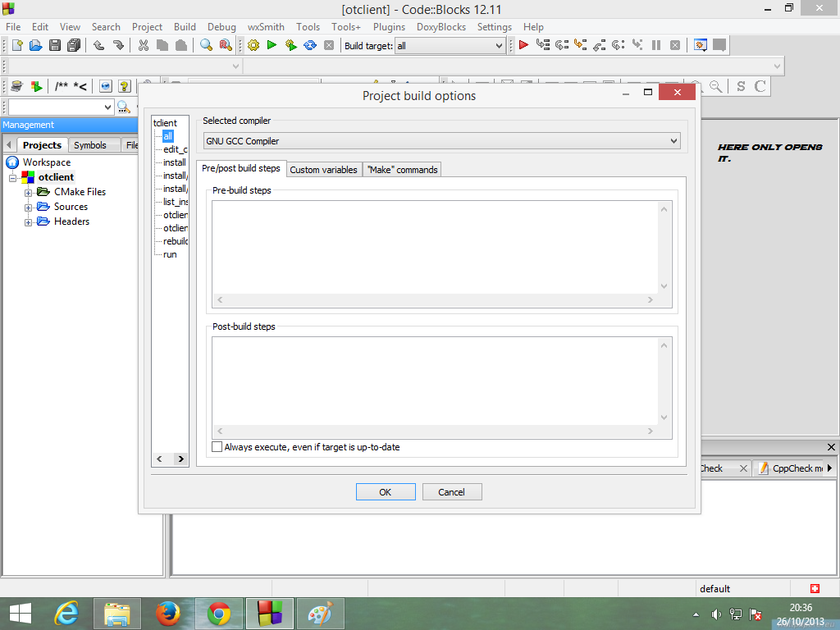Image resolution: width=840 pixels, height=630 pixels.
Task: Open the DoxyBlocks menu
Action: coord(441,27)
